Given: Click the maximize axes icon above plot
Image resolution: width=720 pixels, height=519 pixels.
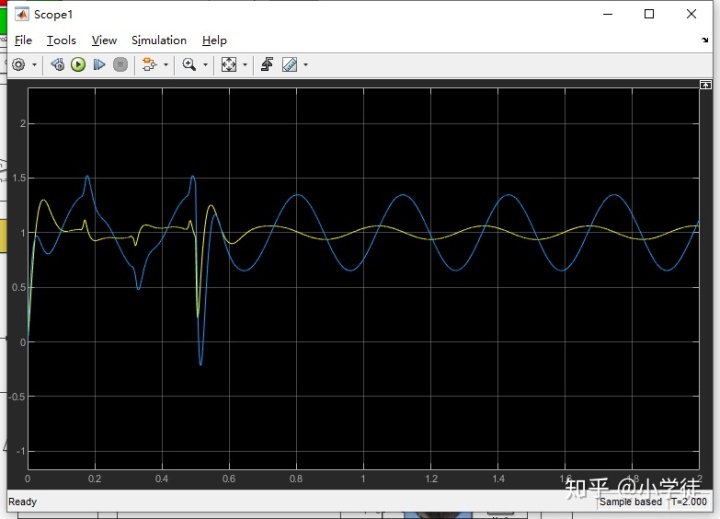Looking at the screenshot, I should [706, 85].
